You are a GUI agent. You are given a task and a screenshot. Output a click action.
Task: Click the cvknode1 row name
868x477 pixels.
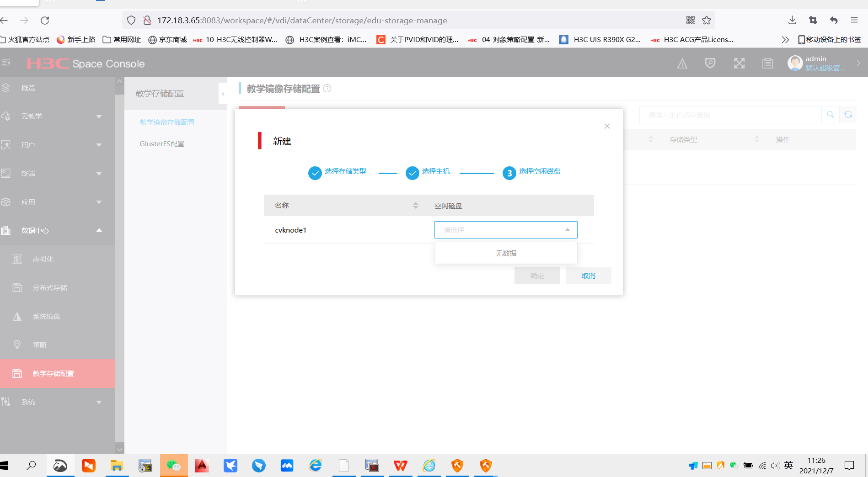pyautogui.click(x=290, y=230)
